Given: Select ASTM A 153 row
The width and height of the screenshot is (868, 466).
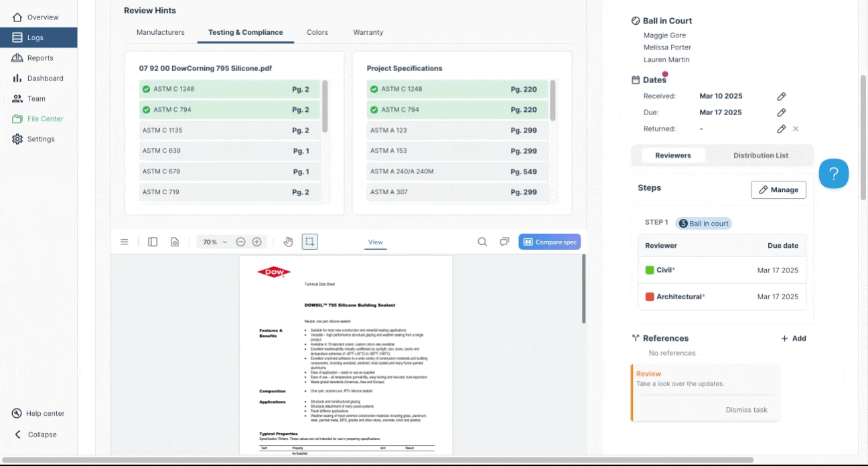Looking at the screenshot, I should (x=457, y=151).
